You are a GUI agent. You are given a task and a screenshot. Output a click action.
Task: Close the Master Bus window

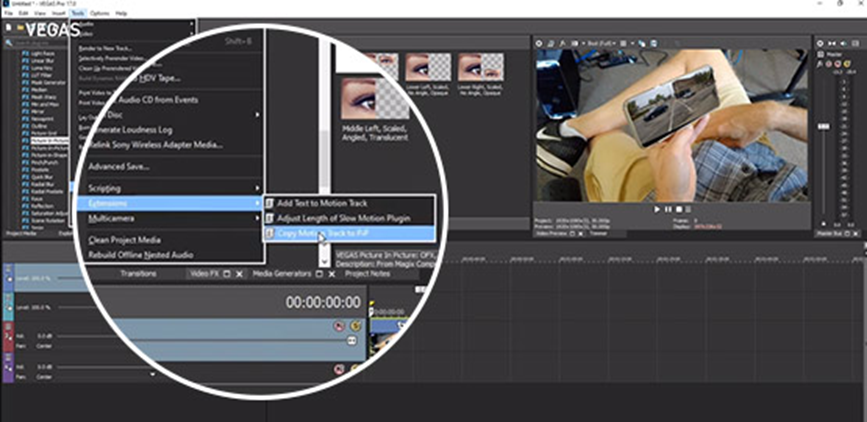coord(856,233)
